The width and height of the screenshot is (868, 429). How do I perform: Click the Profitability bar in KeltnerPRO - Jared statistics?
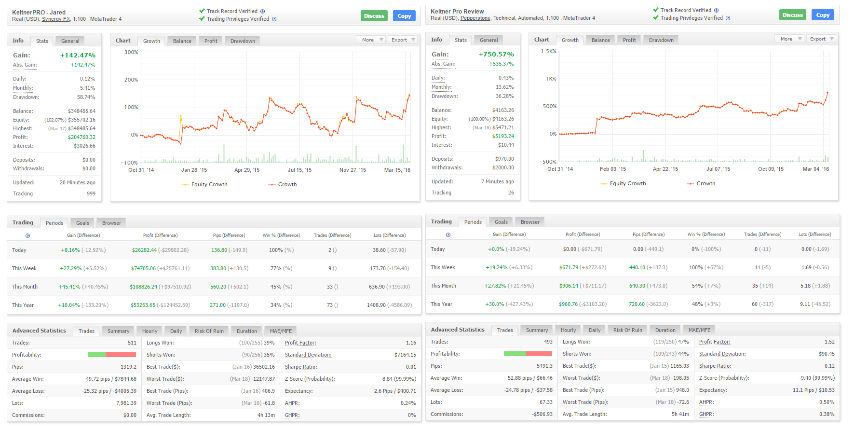click(112, 355)
